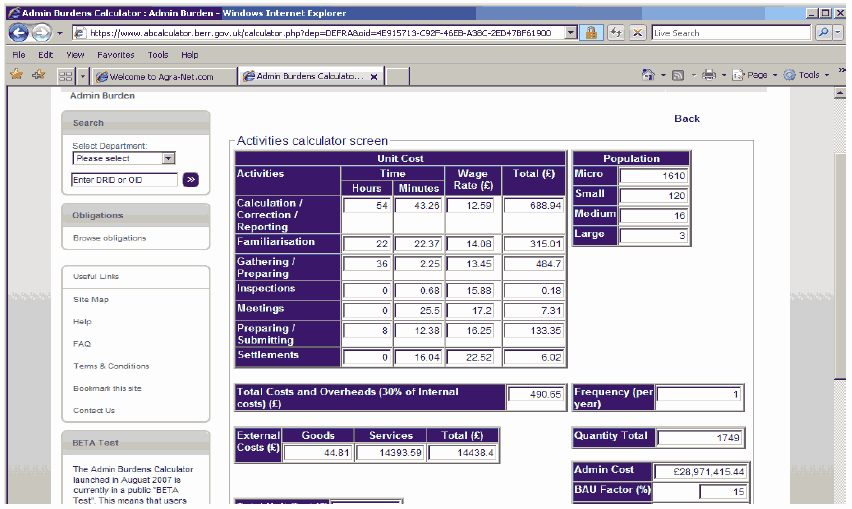Viewport: 852px width, 509px height.
Task: Close the Admin Burdens Calculator tab
Action: click(374, 77)
